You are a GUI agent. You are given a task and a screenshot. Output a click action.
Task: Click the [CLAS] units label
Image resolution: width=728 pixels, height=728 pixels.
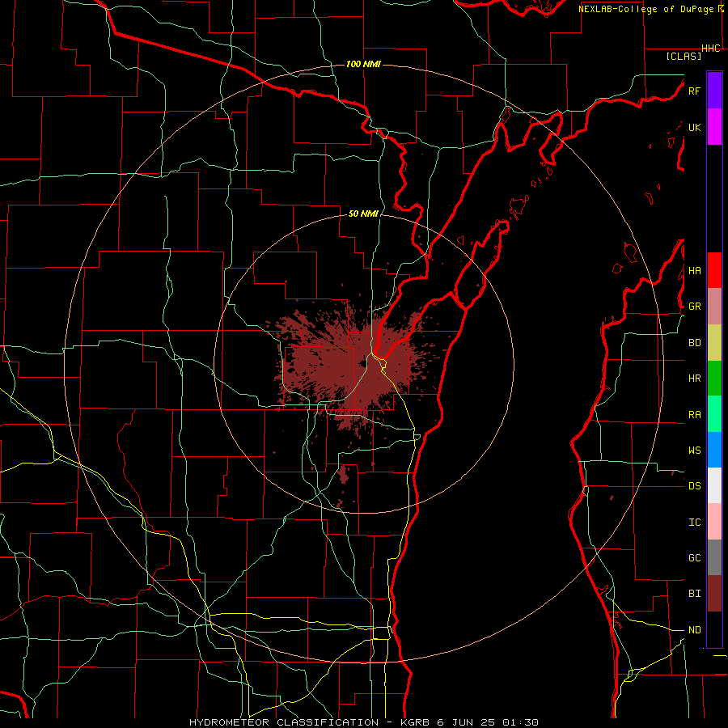click(684, 56)
